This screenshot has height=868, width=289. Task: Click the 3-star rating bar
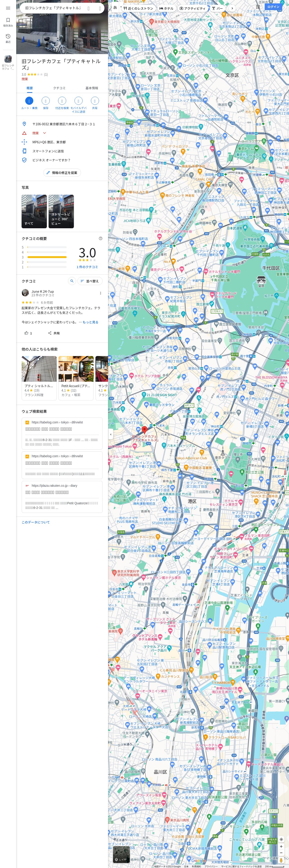pos(47,257)
